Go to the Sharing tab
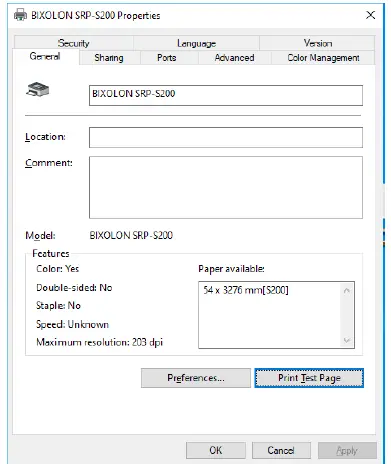Screen dimensions: 391x464 tap(109, 58)
